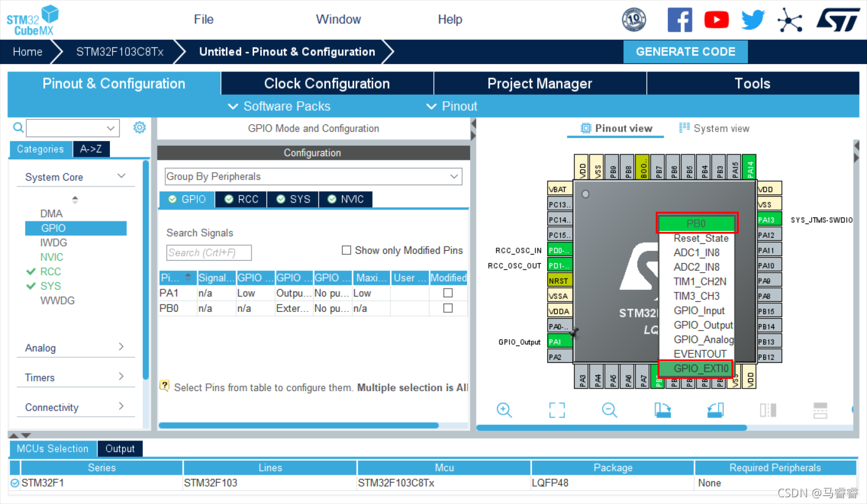The image size is (867, 504).
Task: Switch to Project Manager tab
Action: point(540,84)
